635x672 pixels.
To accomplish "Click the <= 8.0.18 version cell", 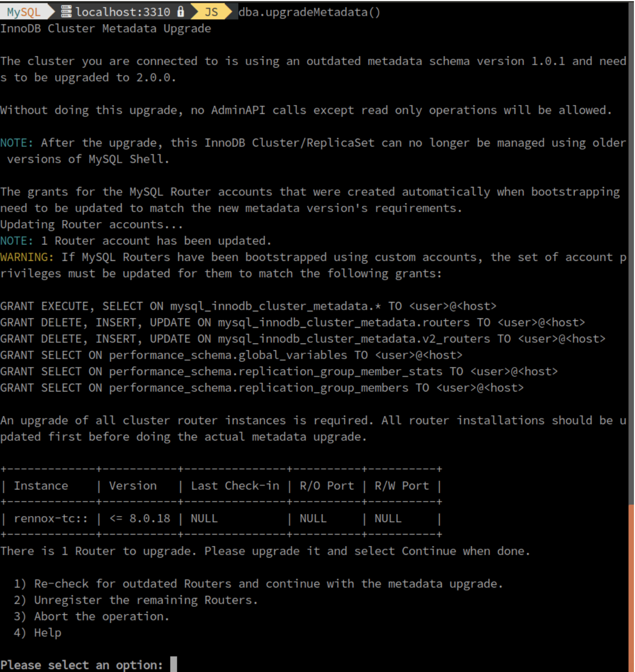I will [x=140, y=519].
